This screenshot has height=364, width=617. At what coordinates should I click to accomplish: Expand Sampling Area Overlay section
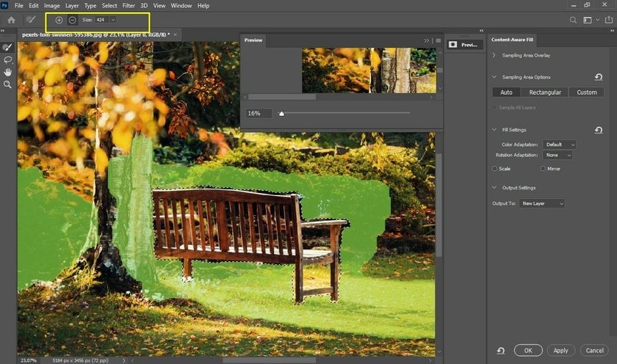494,56
